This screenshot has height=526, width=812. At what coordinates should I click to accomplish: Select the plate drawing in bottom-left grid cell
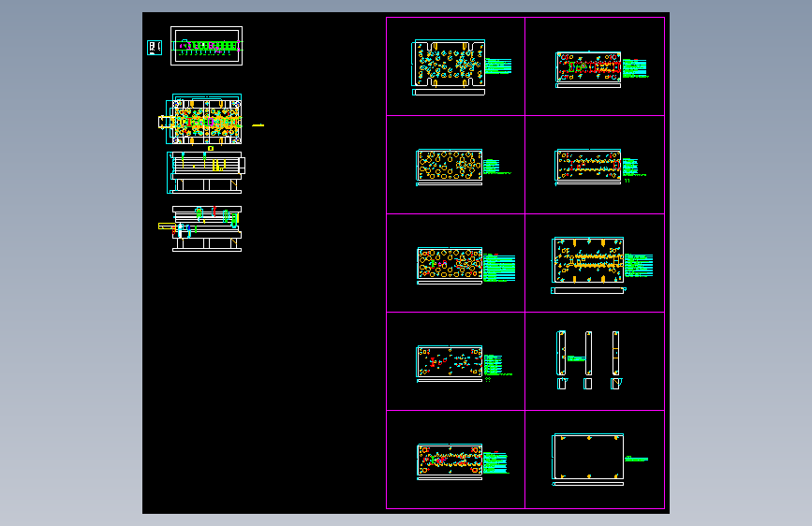[450, 461]
